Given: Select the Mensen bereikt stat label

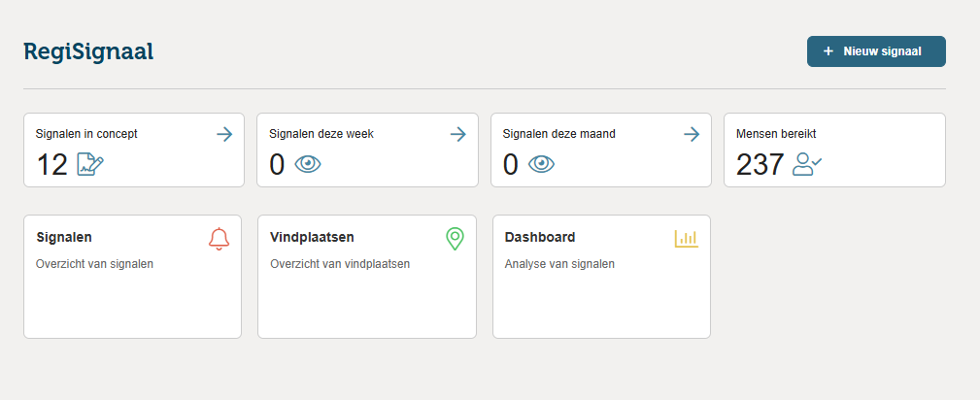Looking at the screenshot, I should click(x=783, y=134).
